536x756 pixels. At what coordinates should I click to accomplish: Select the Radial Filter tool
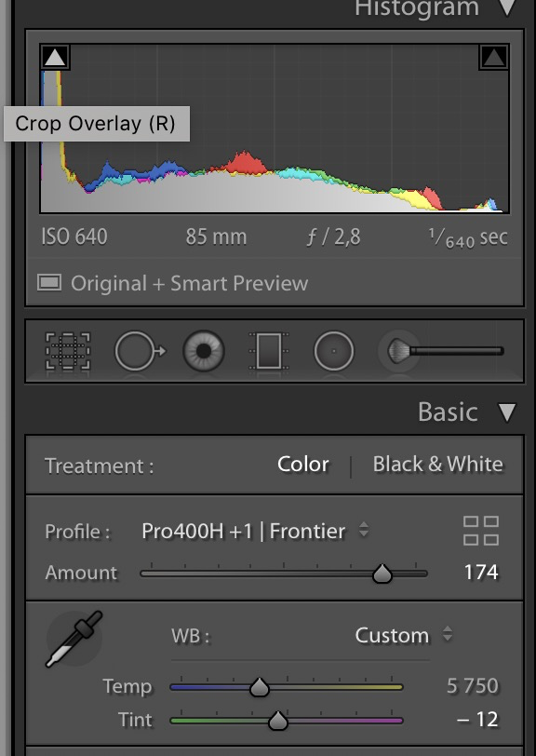coord(333,351)
